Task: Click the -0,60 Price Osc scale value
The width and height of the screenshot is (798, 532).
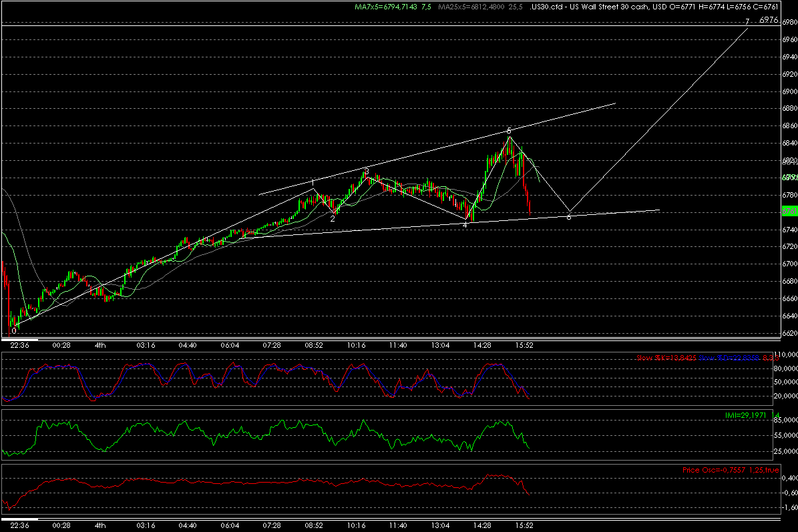Action: tap(789, 493)
